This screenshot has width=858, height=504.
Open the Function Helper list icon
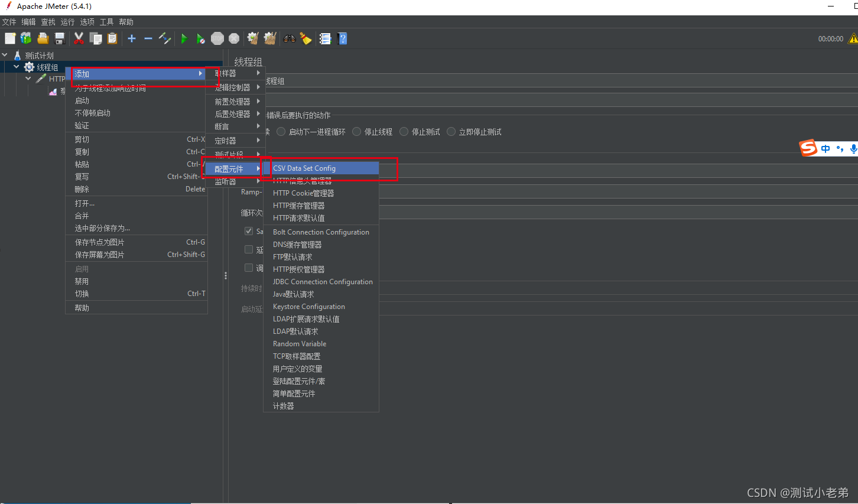[x=325, y=38]
